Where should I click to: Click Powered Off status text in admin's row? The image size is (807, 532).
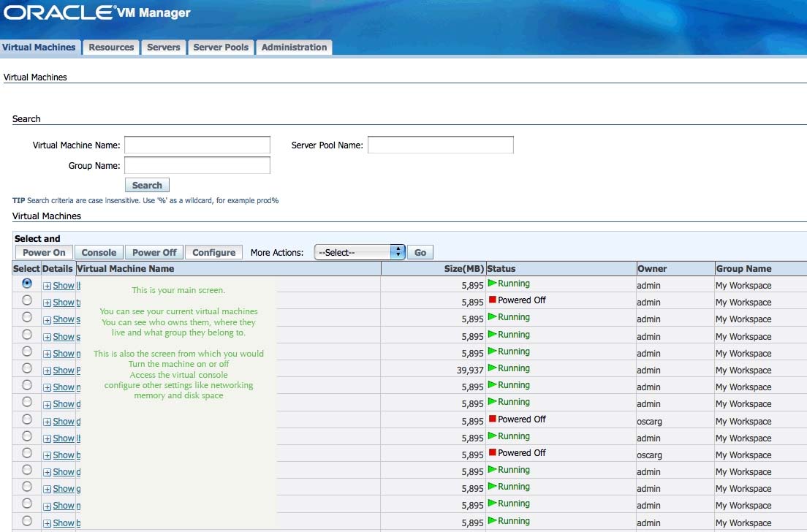(522, 300)
